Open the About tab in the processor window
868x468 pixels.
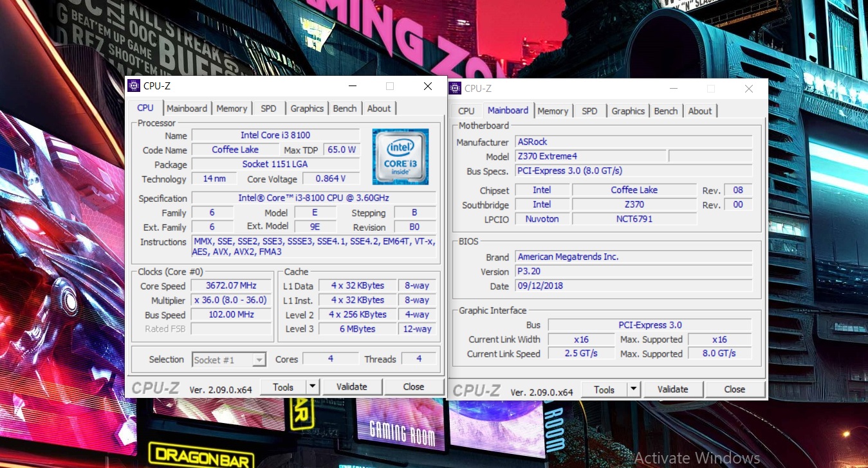tap(379, 109)
